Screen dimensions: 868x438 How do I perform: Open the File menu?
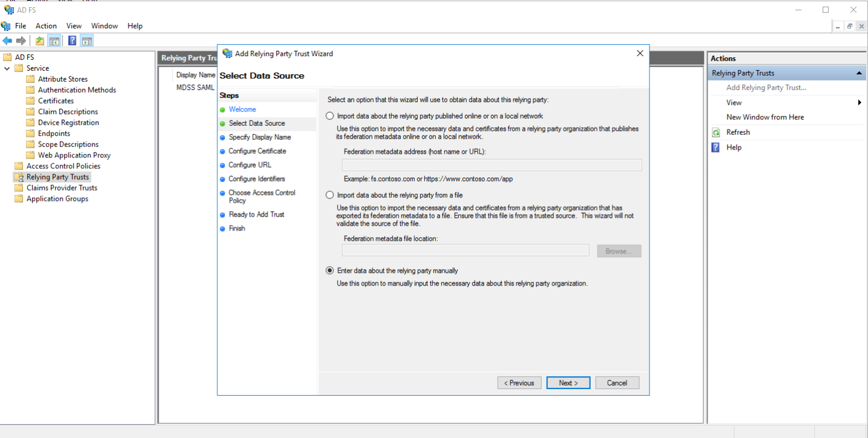pyautogui.click(x=21, y=26)
